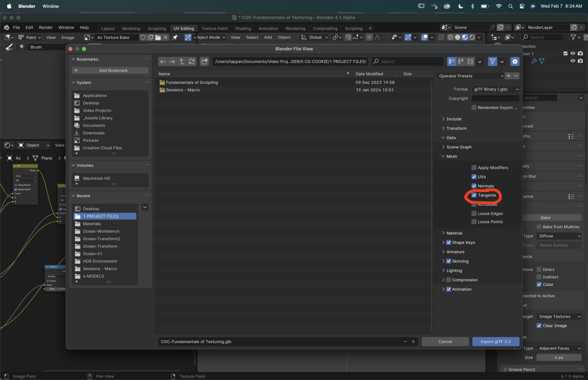The image size is (588, 380).
Task: Remove operator preset with minus button
Action: pyautogui.click(x=516, y=76)
